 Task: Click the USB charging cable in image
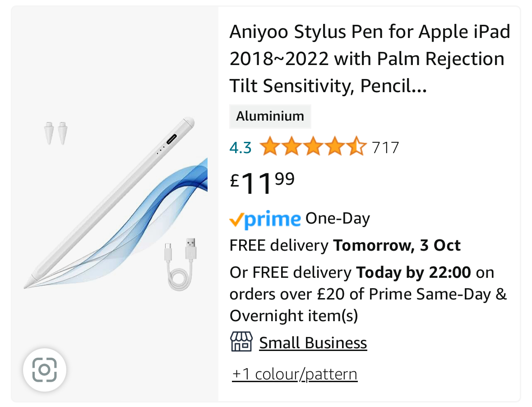pos(181,264)
